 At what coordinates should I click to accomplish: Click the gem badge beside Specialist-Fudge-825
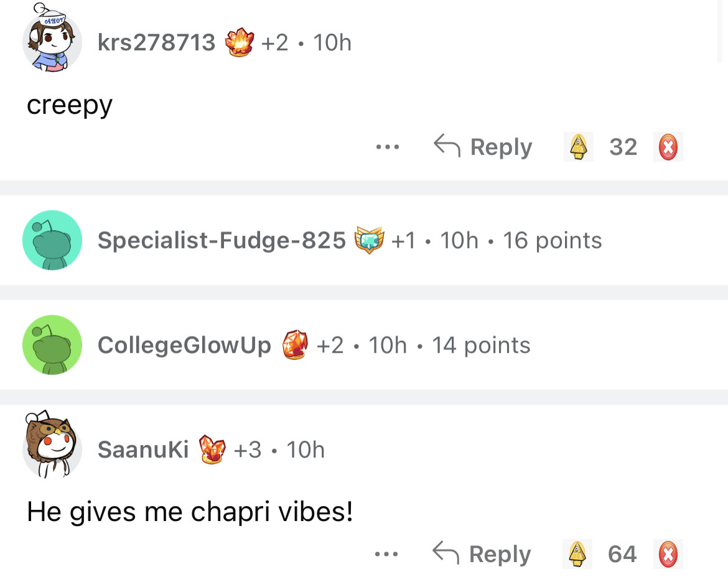pos(370,241)
